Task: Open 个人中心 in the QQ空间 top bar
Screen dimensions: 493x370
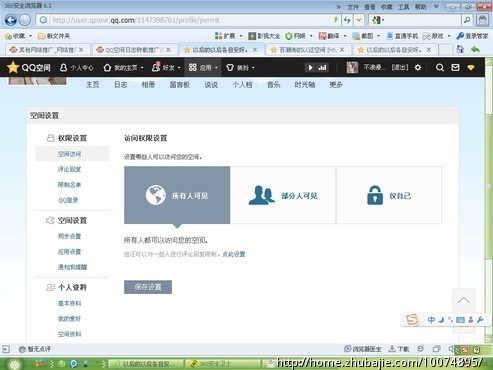Action: coord(77,68)
